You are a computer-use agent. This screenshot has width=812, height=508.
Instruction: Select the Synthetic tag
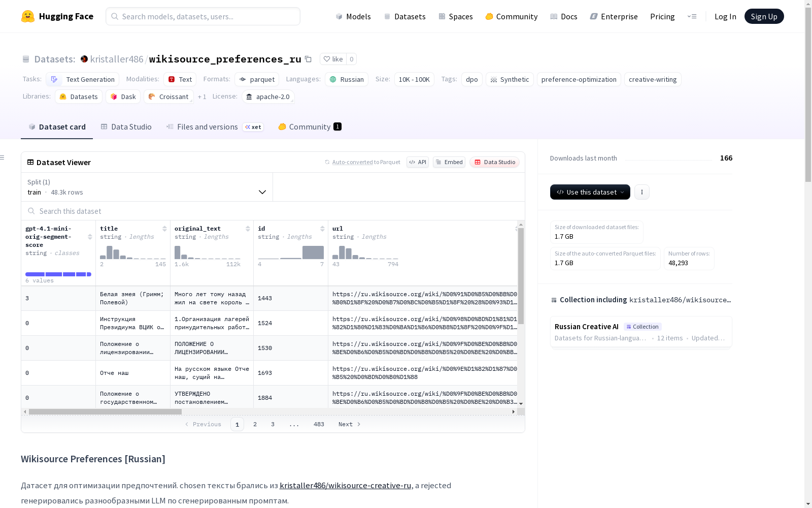coord(510,79)
